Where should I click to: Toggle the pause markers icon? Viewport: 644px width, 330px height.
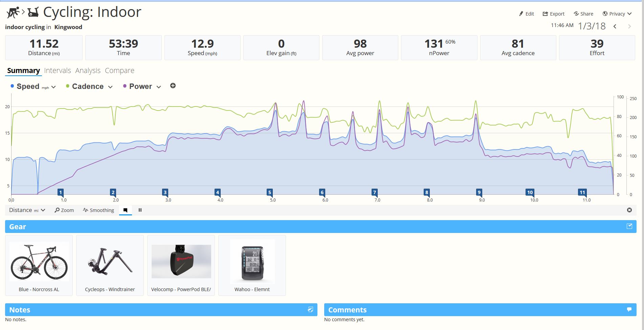140,210
